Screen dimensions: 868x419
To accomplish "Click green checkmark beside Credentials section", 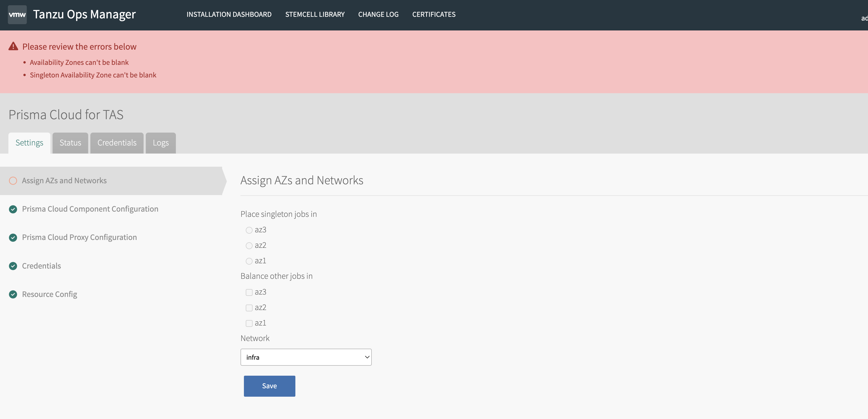I will point(13,266).
